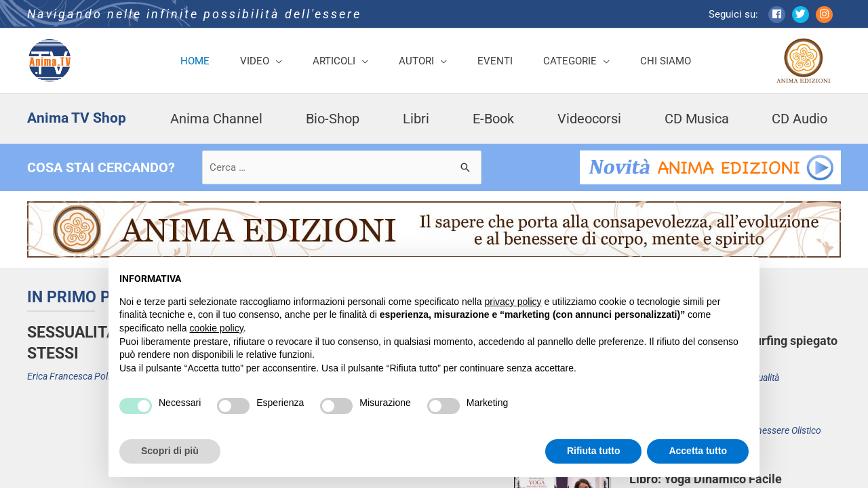This screenshot has width=868, height=488.
Task: Open the Facebook social icon
Action: pos(776,14)
